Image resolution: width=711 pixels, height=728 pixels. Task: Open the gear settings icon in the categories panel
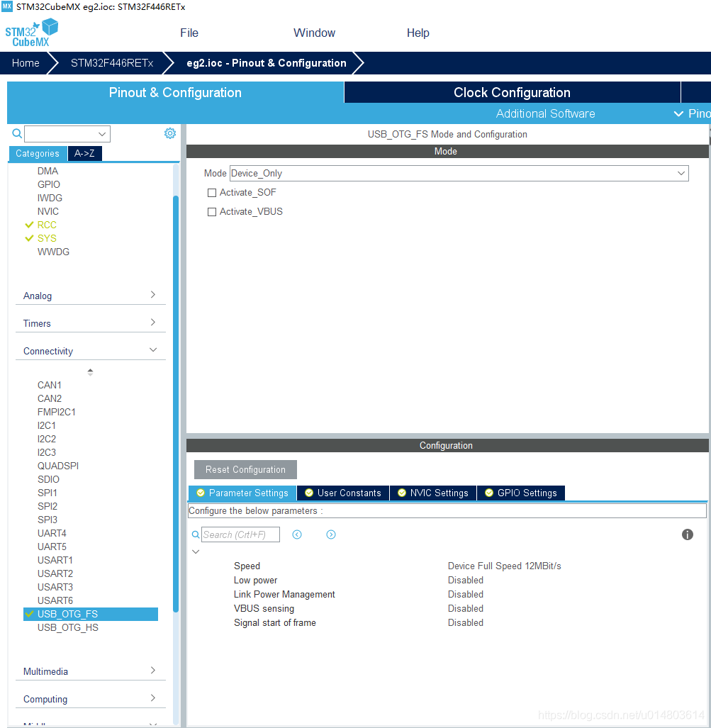click(x=170, y=133)
